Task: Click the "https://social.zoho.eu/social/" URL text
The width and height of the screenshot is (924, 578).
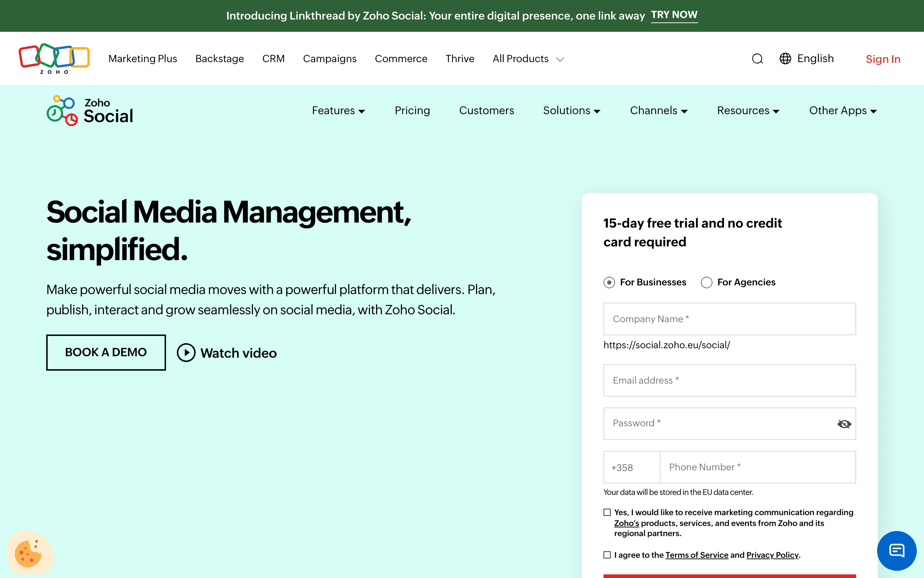Action: click(x=667, y=345)
